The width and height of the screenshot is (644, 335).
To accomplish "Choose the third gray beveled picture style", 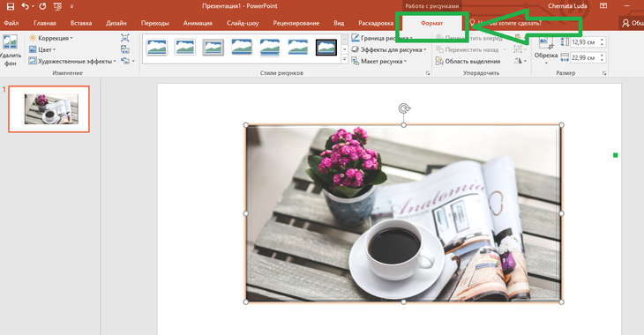I will coord(213,48).
